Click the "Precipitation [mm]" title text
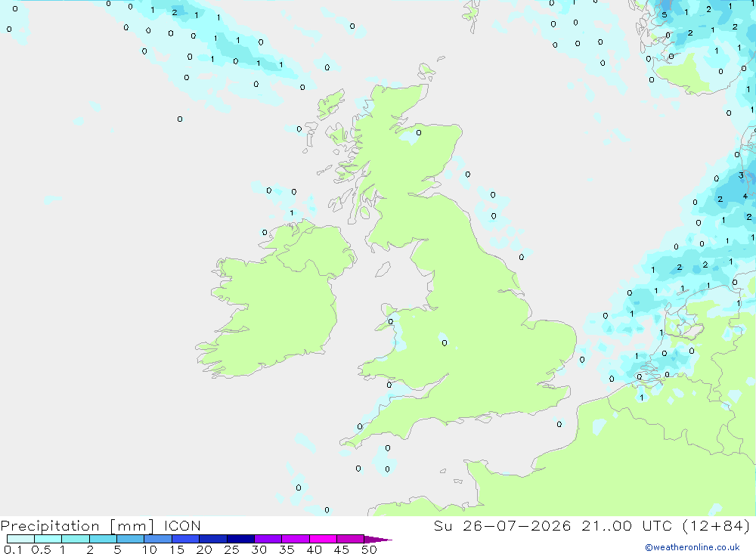The height and width of the screenshot is (554, 756). [77, 526]
